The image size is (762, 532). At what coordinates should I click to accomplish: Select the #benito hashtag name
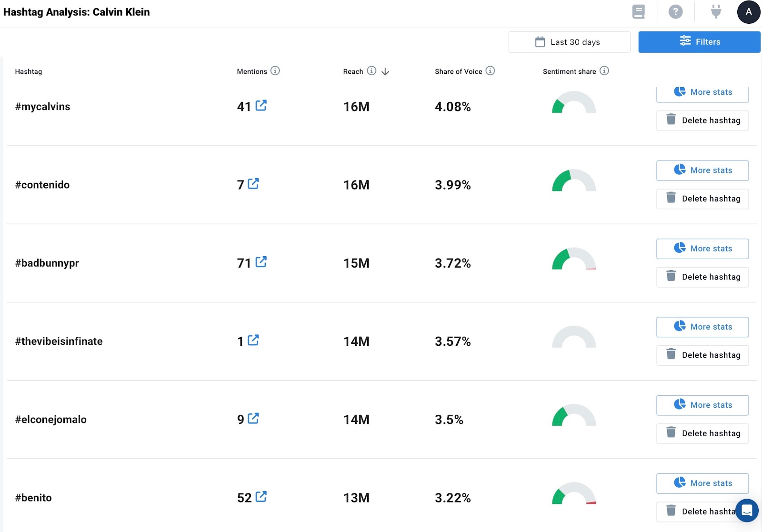click(33, 498)
